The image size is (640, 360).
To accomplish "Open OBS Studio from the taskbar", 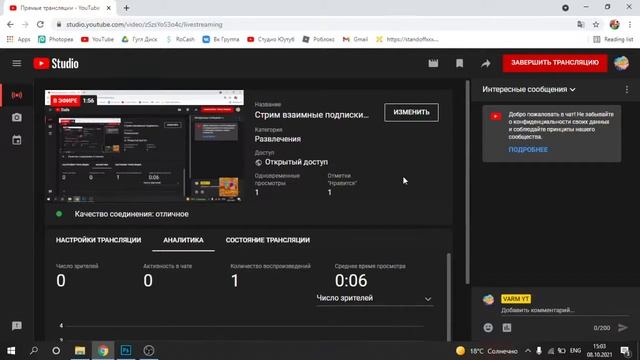I will (x=149, y=351).
